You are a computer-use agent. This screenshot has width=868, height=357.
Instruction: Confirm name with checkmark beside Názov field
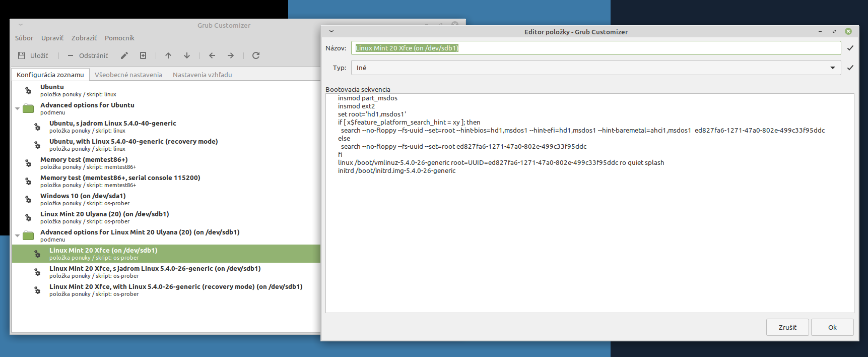(850, 48)
